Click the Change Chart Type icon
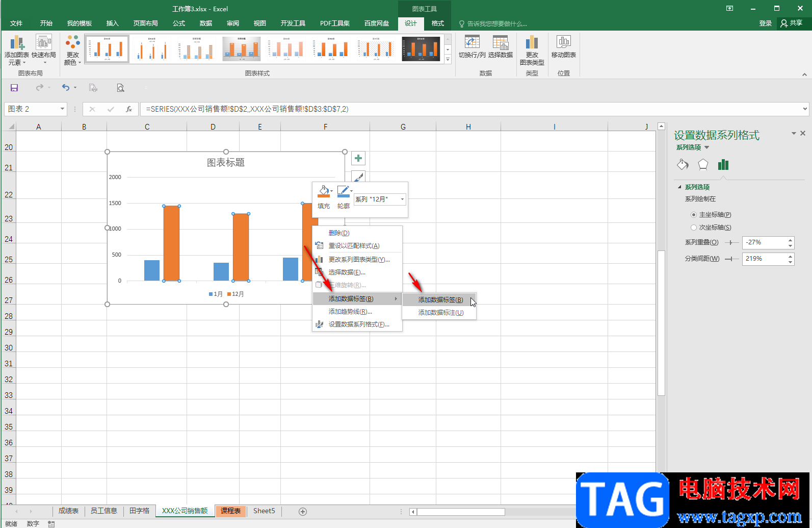 point(532,42)
